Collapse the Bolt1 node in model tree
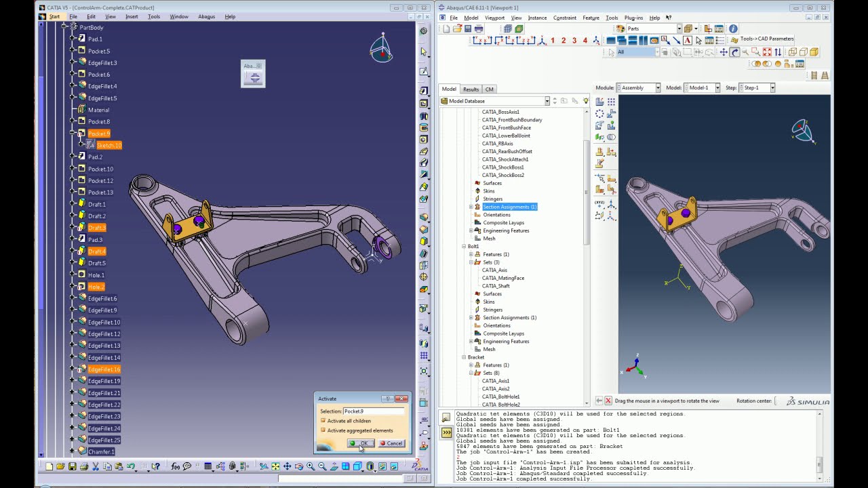The height and width of the screenshot is (488, 868). tap(465, 246)
